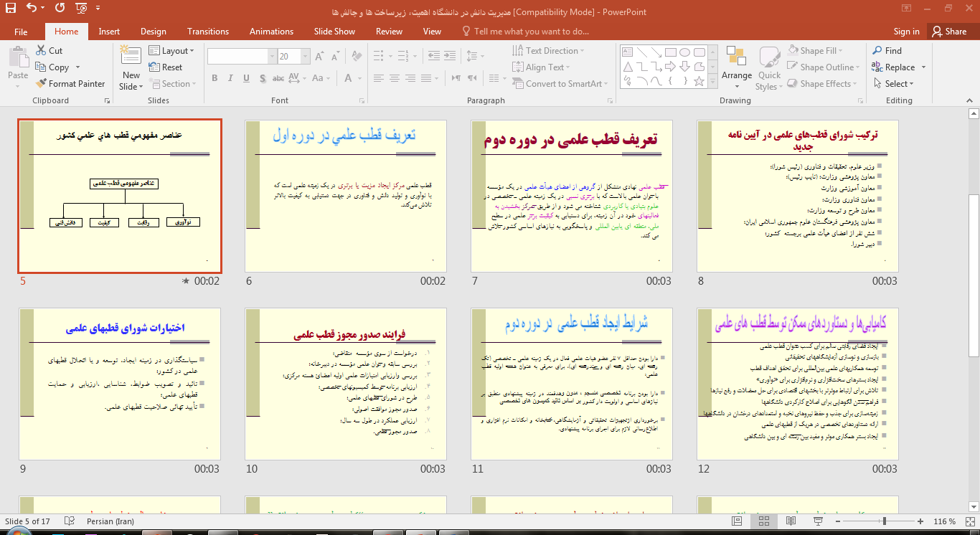Image resolution: width=980 pixels, height=535 pixels.
Task: Switch to the Slide Show tab
Action: coord(334,32)
